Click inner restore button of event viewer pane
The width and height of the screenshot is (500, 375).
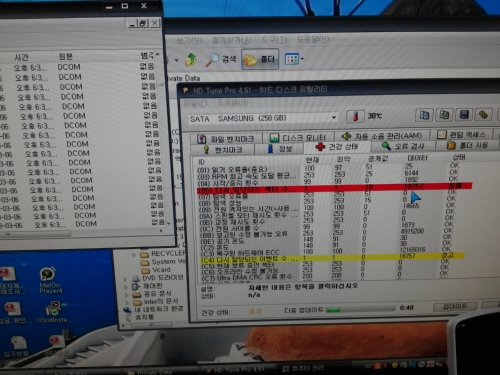(x=142, y=24)
